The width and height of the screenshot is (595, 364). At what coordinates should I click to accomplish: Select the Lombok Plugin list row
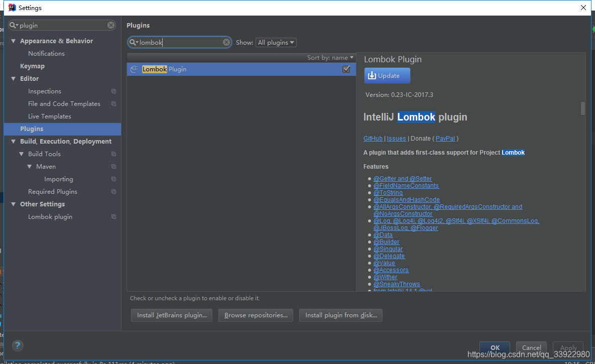point(242,69)
